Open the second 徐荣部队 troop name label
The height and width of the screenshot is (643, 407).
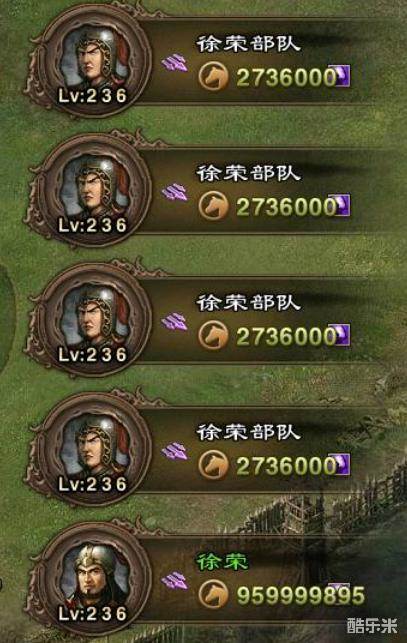tap(248, 173)
